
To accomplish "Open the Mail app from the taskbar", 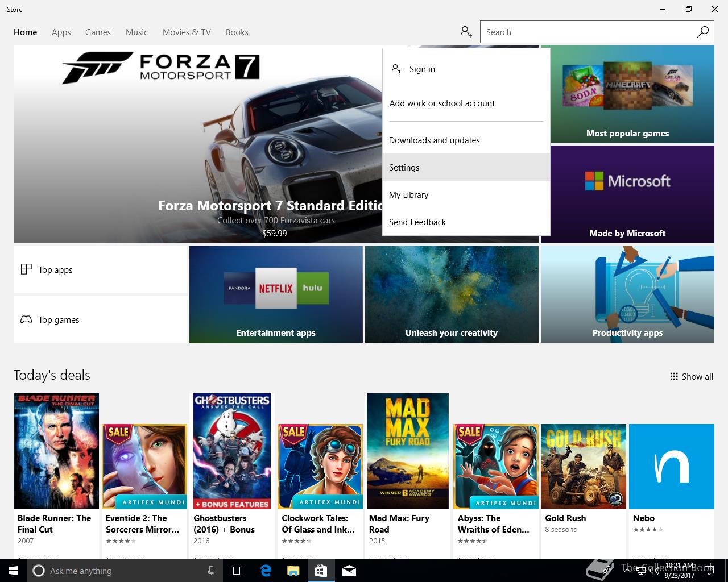I will point(349,571).
